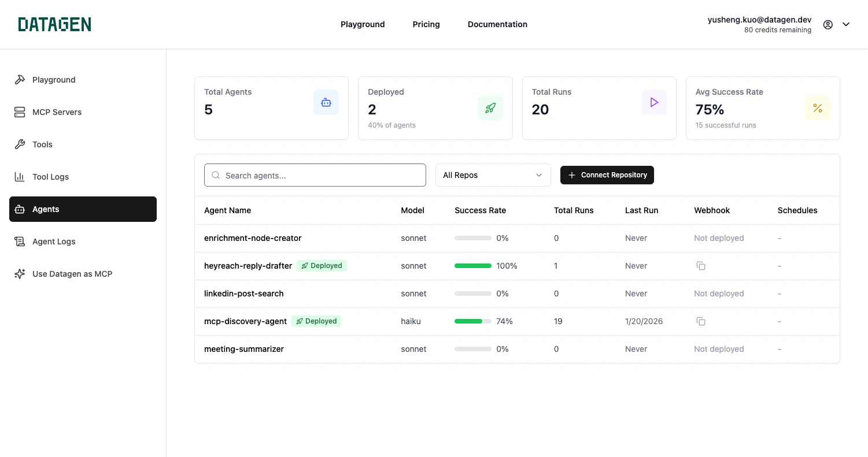Viewport: 868px width, 457px height.
Task: Click the 19 total runs value
Action: coord(558,321)
